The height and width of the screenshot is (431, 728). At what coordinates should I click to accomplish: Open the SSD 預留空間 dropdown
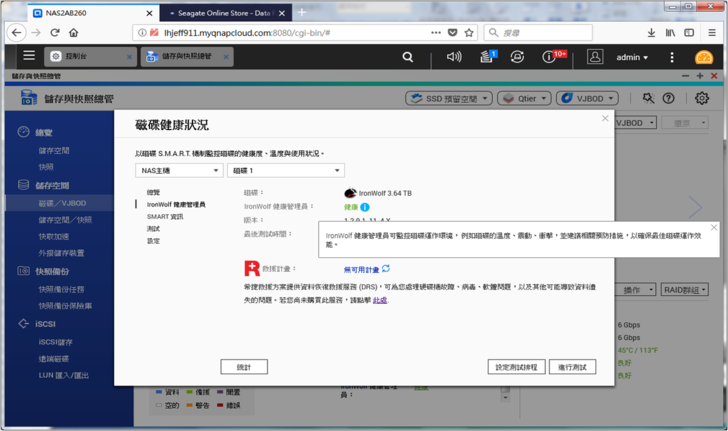point(449,98)
